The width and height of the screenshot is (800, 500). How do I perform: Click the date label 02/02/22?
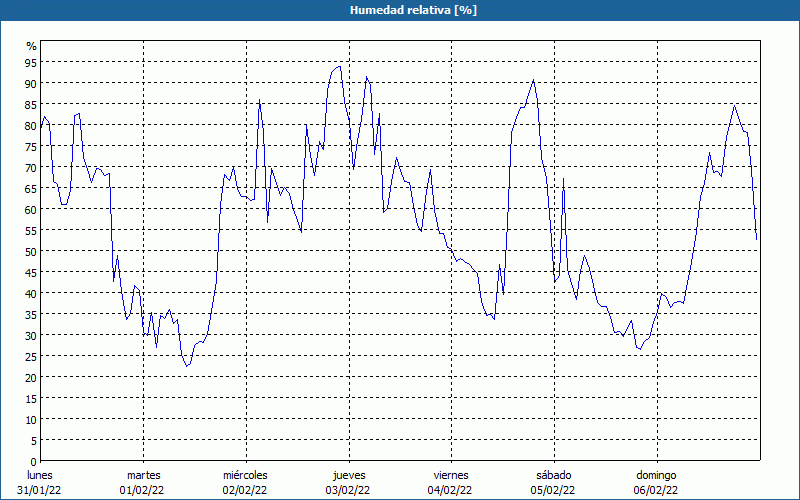click(245, 490)
